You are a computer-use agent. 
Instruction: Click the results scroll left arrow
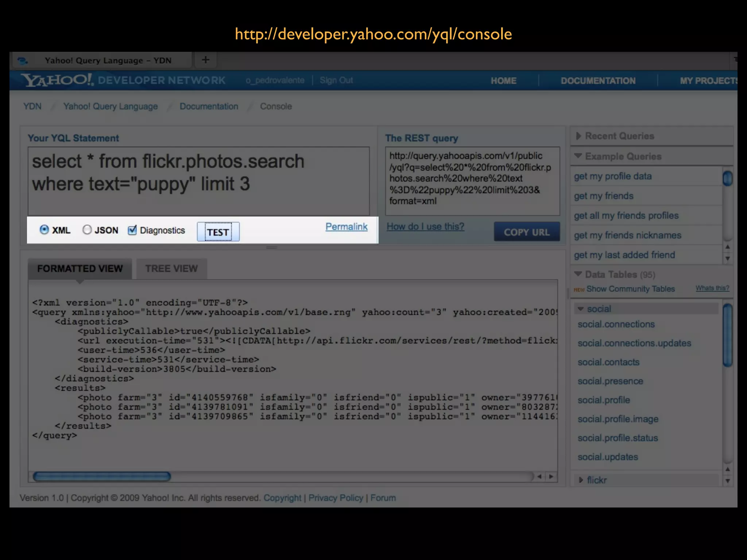(539, 477)
